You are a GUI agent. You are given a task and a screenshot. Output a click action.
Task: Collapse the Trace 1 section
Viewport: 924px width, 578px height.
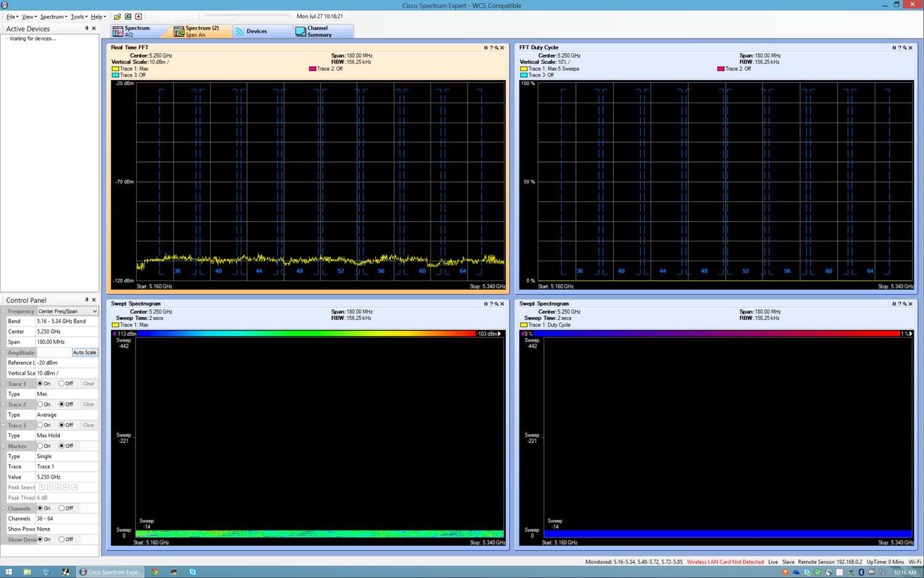pos(3,384)
